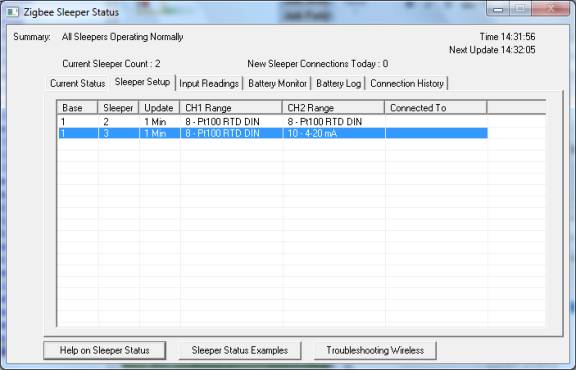Click the Connected To column header
The image size is (576, 370).
[436, 108]
